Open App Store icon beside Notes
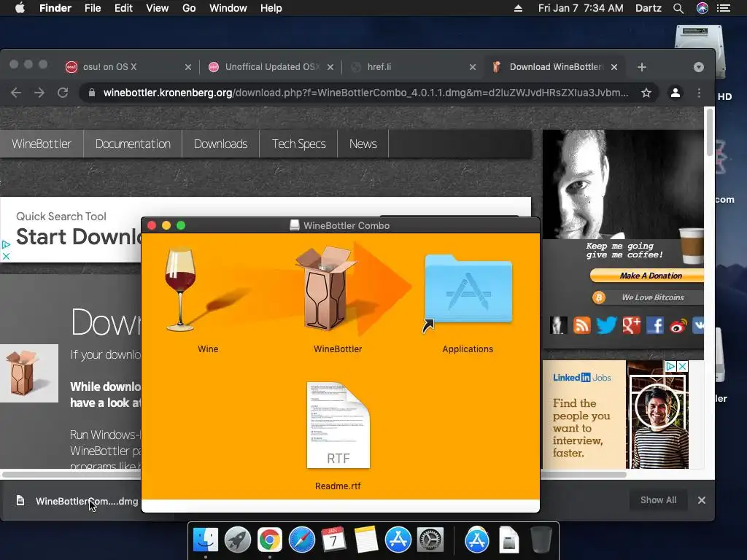Screen dimensions: 747x560 click(x=398, y=540)
